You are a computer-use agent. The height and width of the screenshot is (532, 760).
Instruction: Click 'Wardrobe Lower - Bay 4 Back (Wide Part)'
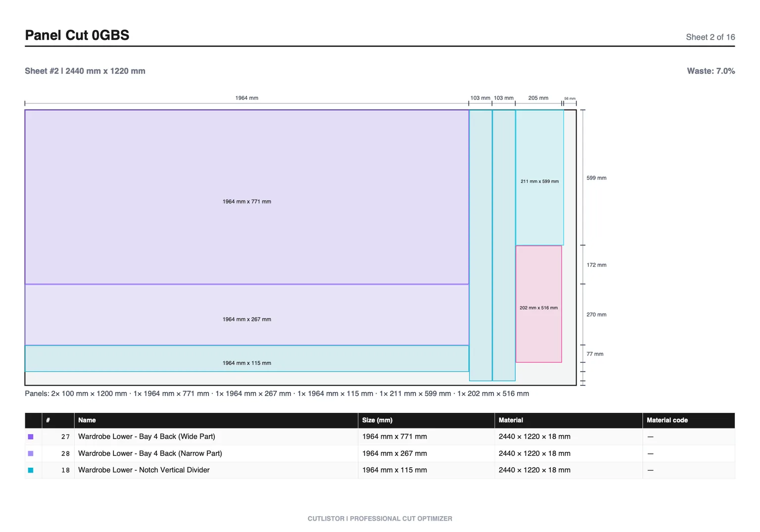click(146, 437)
